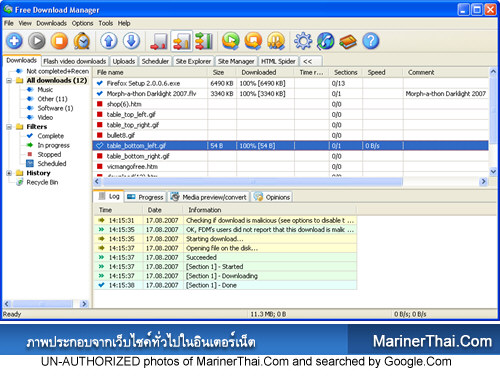Open the Options menu
Screen dimensions: 500x376
point(82,23)
